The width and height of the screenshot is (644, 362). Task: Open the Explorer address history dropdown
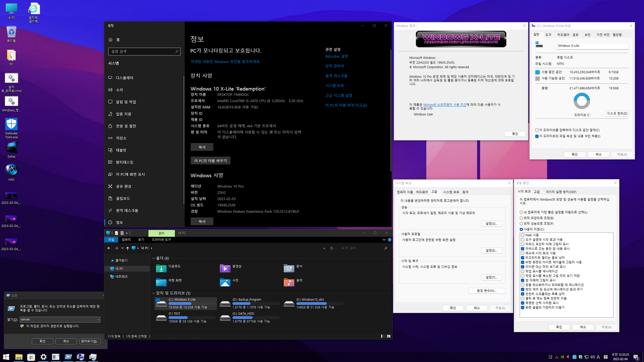324,248
